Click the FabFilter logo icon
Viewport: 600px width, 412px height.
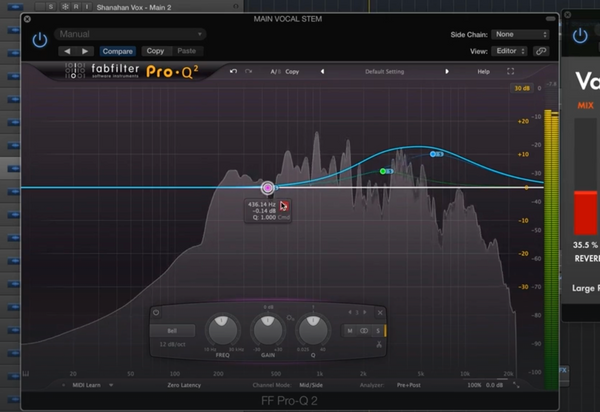(x=75, y=71)
